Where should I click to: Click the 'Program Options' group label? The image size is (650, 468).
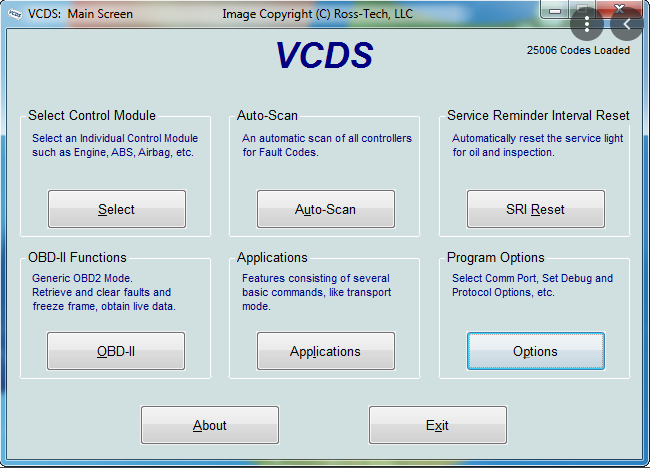point(496,257)
